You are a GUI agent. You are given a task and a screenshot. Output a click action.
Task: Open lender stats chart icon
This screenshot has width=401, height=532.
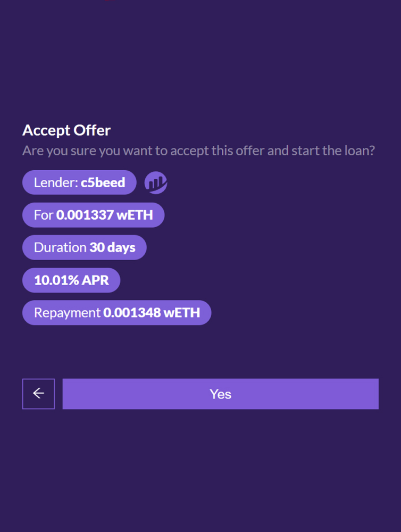pos(156,183)
